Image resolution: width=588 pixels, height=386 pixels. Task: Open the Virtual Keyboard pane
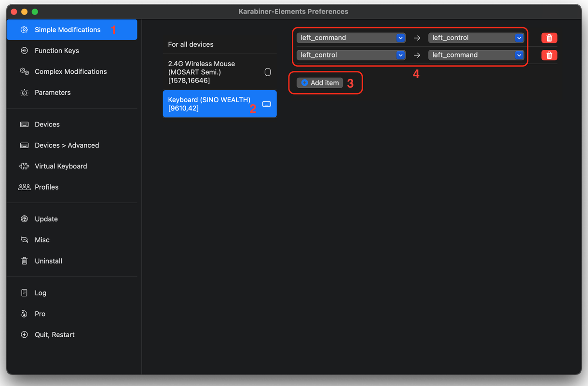pos(72,166)
